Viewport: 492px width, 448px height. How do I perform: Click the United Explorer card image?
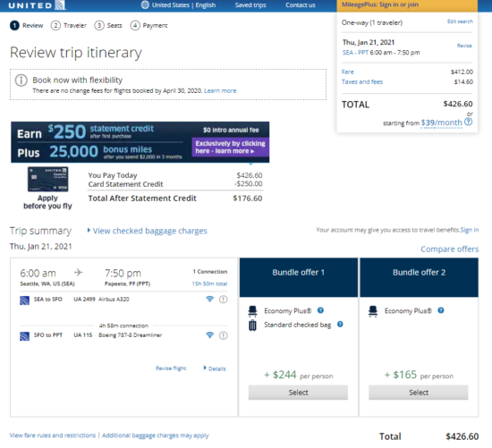(47, 179)
